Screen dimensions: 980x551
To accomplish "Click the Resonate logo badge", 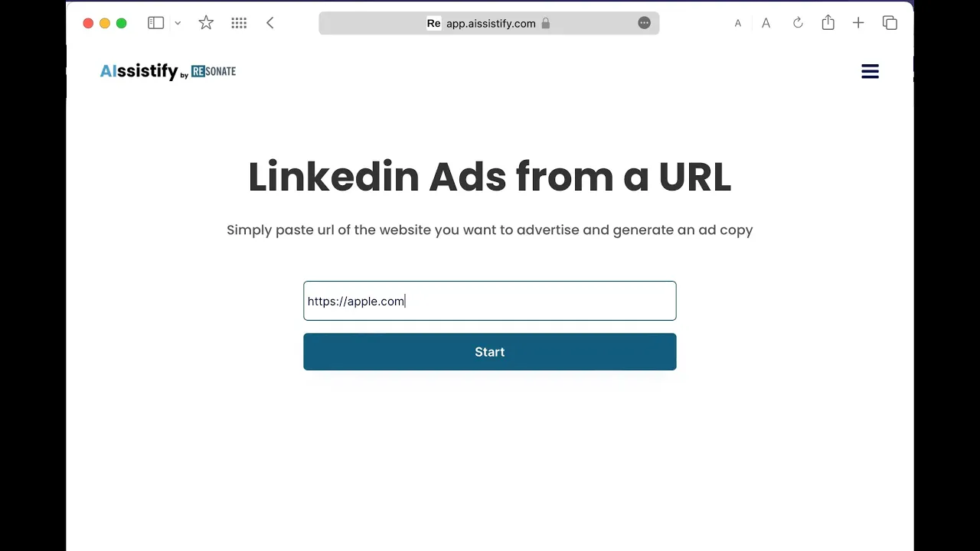I will [x=214, y=71].
